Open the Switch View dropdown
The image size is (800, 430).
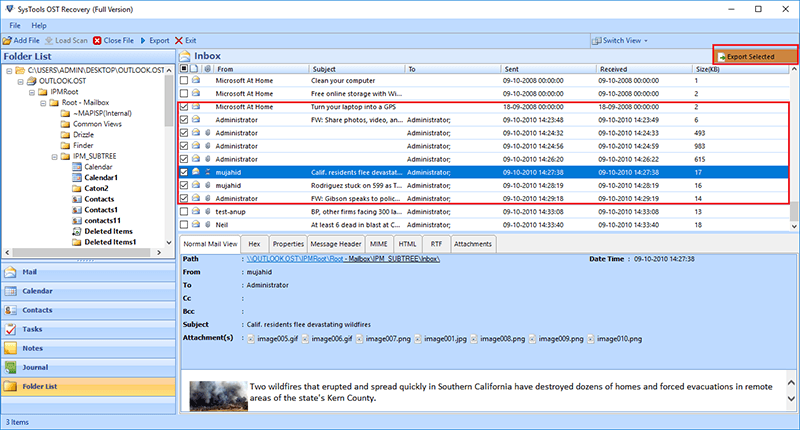coord(620,40)
